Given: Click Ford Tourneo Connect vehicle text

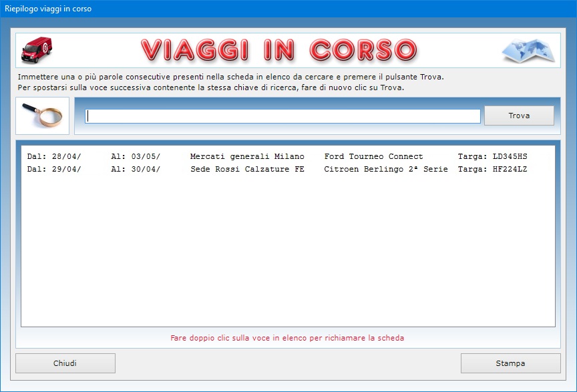Looking at the screenshot, I should click(373, 156).
